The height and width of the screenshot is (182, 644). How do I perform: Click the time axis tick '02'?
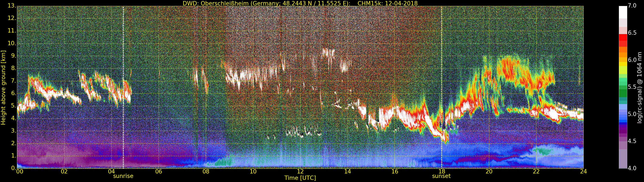64,172
